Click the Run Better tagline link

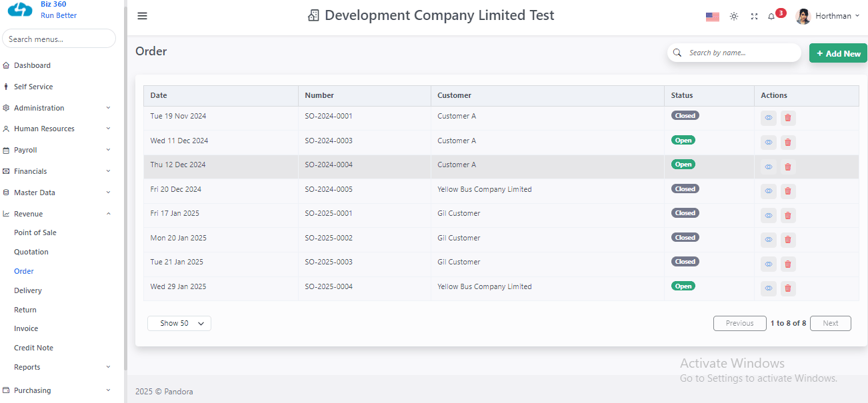pyautogui.click(x=59, y=15)
